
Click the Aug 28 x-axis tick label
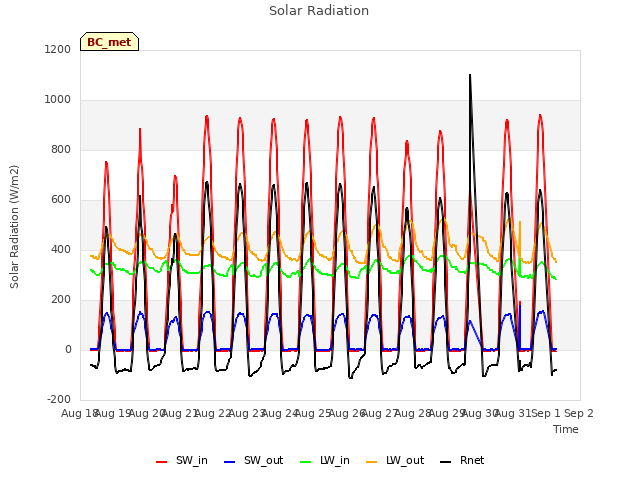click(413, 413)
